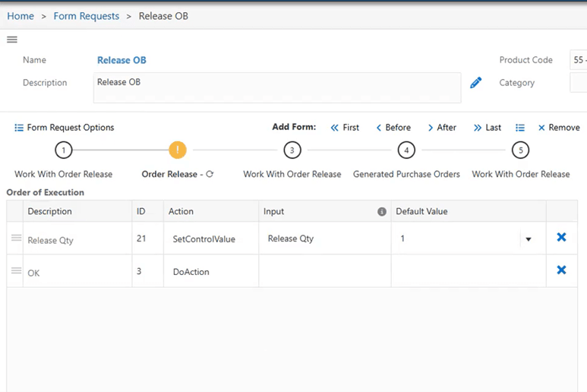The height and width of the screenshot is (392, 587).
Task: Go to Home breadcrumb link
Action: pos(21,16)
